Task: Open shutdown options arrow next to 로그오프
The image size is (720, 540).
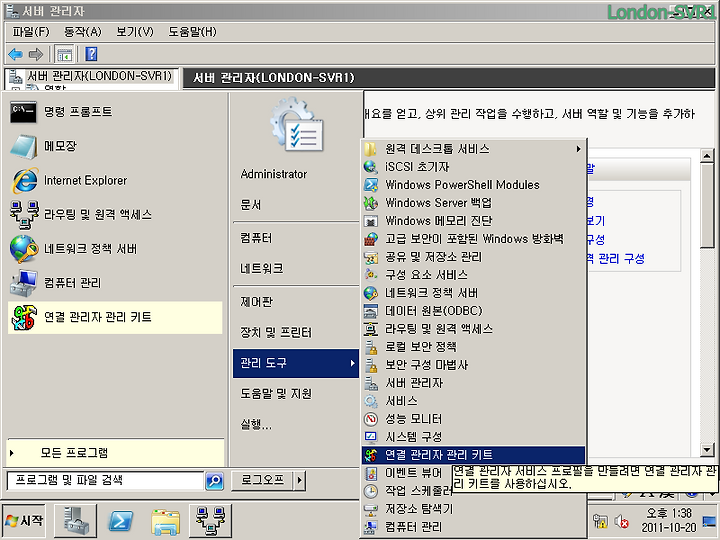Action: (300, 480)
